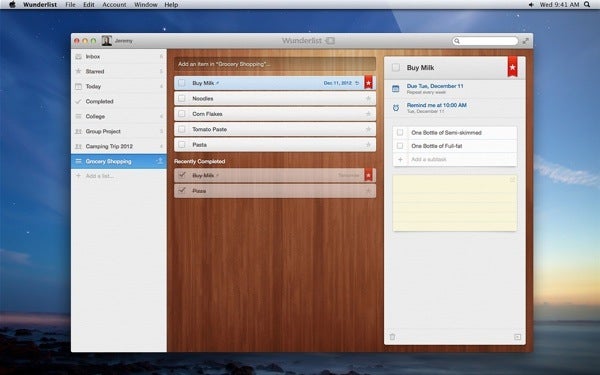The height and width of the screenshot is (375, 600).
Task: Open the Inbox list
Action: pyautogui.click(x=119, y=56)
